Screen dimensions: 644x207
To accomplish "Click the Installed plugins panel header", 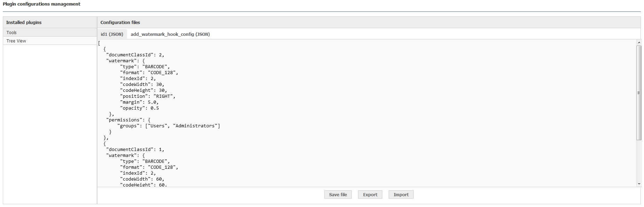I will [50, 22].
